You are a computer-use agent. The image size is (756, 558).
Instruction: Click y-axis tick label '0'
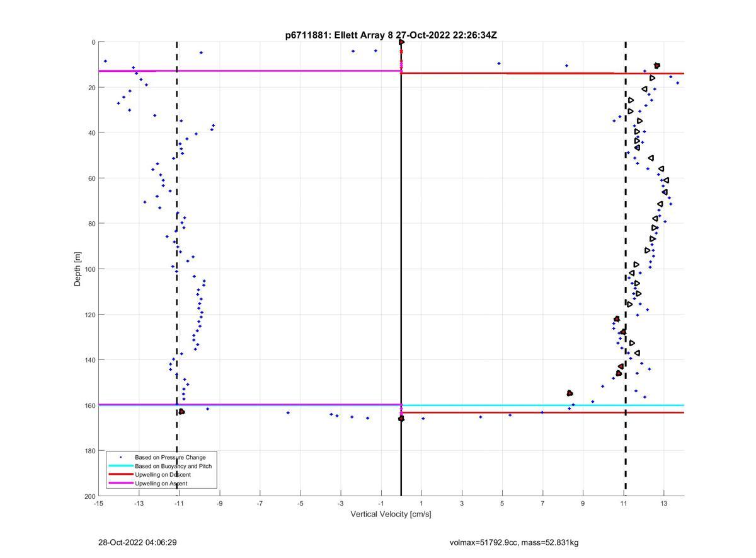pos(93,42)
